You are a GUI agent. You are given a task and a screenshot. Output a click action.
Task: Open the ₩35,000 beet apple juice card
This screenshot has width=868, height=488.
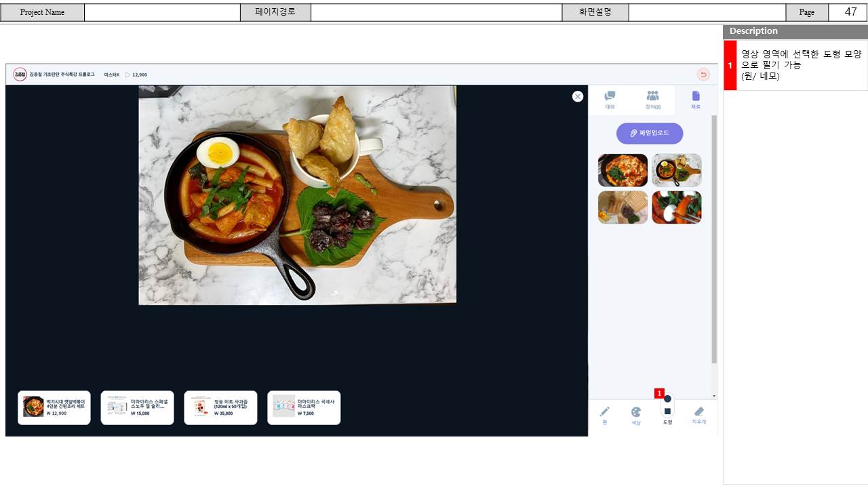tap(220, 407)
